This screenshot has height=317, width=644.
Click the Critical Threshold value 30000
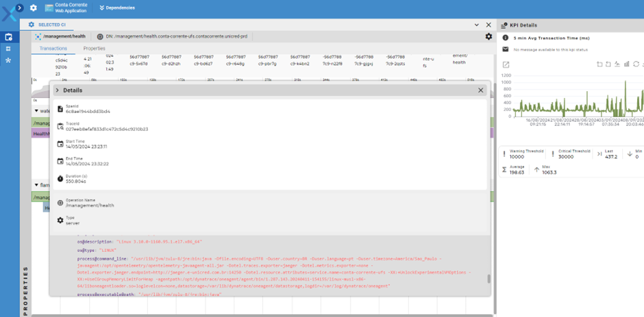(x=566, y=157)
